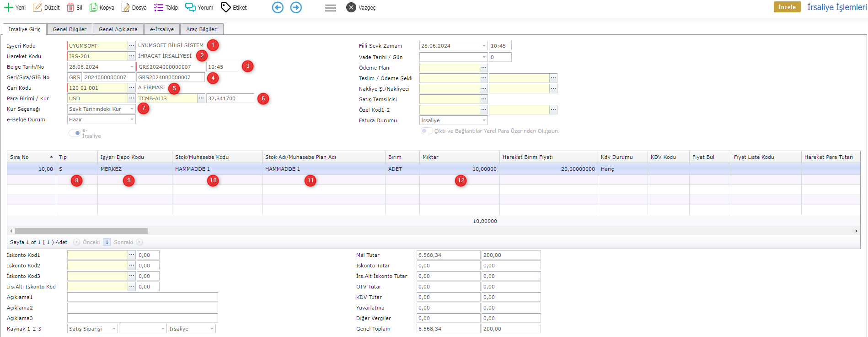Open Nakliye Ş. first lookup ellipsis
Viewport: 868px width, 337px height.
click(x=484, y=88)
